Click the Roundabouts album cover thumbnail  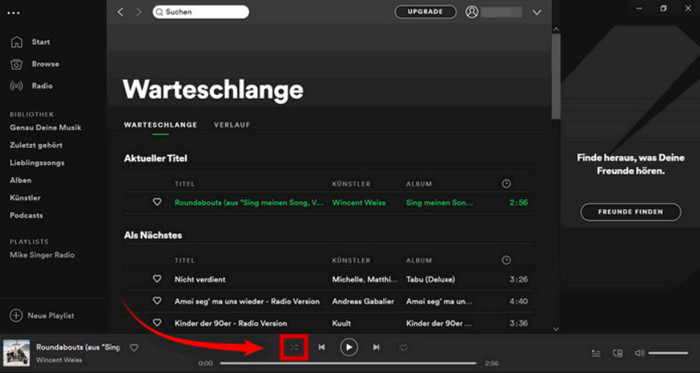[x=17, y=353]
